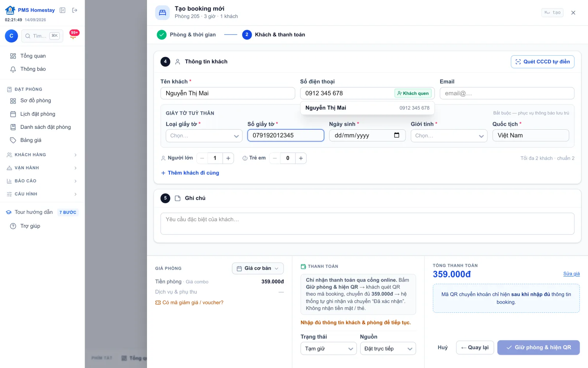588x368 pixels.
Task: Expand the KHÁCH HÀNG section
Action: (42, 155)
